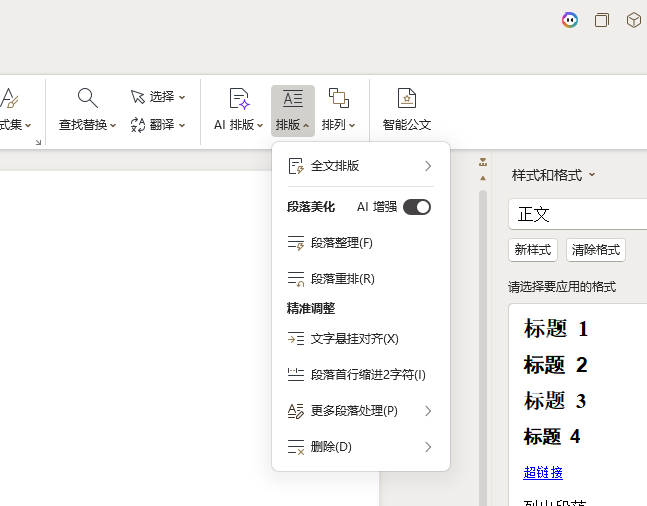Click the 选择 cursor icon
647x506 pixels.
138,97
